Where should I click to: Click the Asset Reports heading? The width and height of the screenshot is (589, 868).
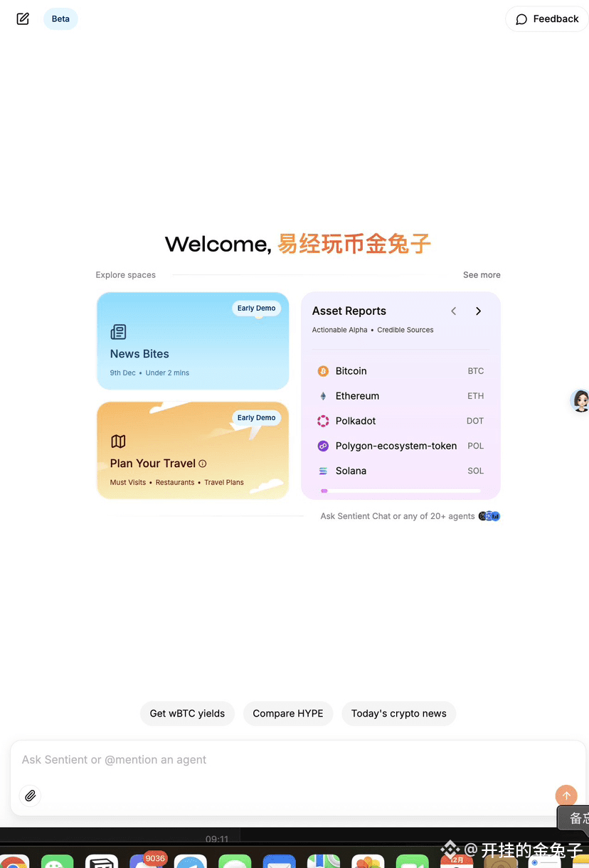pos(349,311)
